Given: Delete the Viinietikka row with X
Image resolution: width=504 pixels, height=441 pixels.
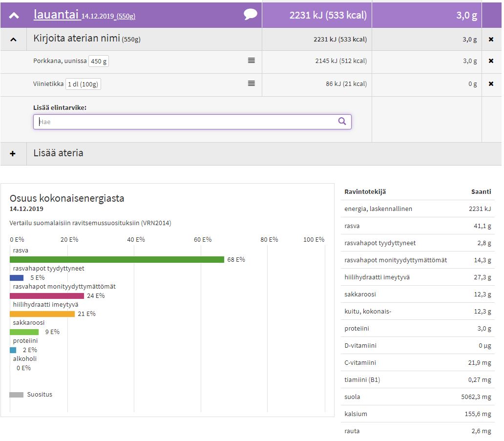Looking at the screenshot, I should 491,84.
